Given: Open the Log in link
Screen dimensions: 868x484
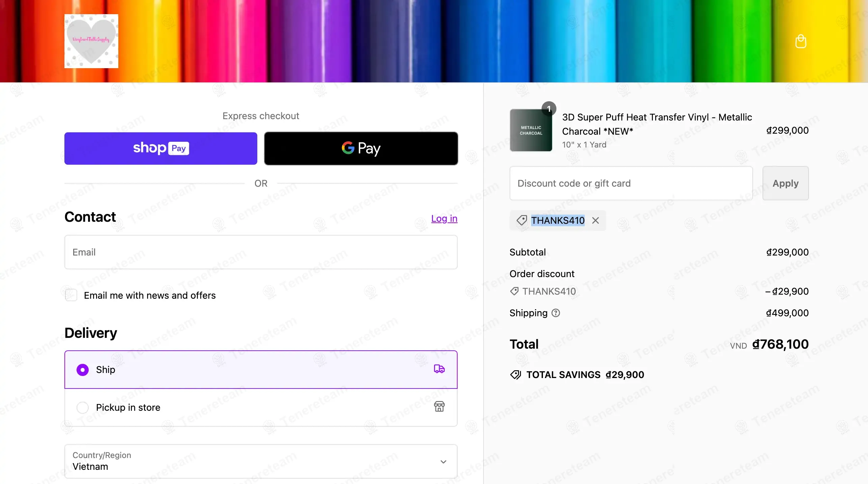Looking at the screenshot, I should [444, 218].
